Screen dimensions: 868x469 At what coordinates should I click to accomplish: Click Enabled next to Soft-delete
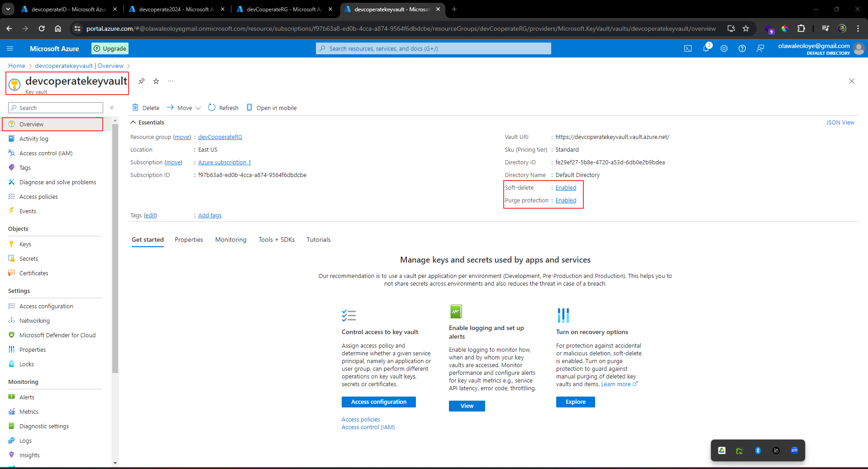pos(565,187)
